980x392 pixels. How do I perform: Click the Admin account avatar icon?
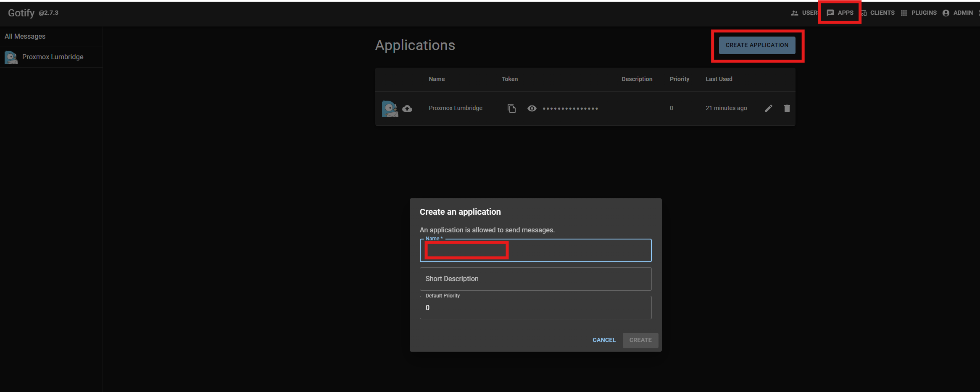point(946,13)
